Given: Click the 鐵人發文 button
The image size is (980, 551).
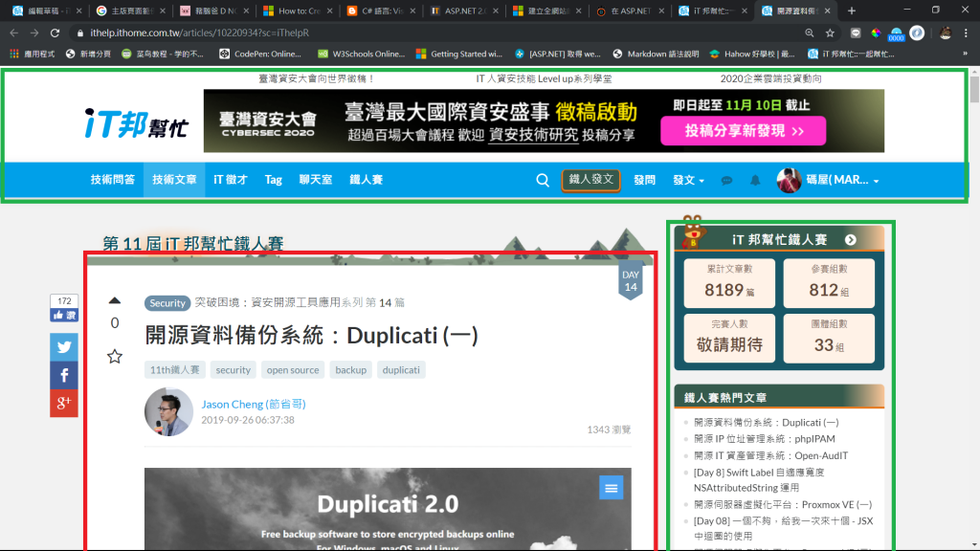Looking at the screenshot, I should pyautogui.click(x=590, y=180).
